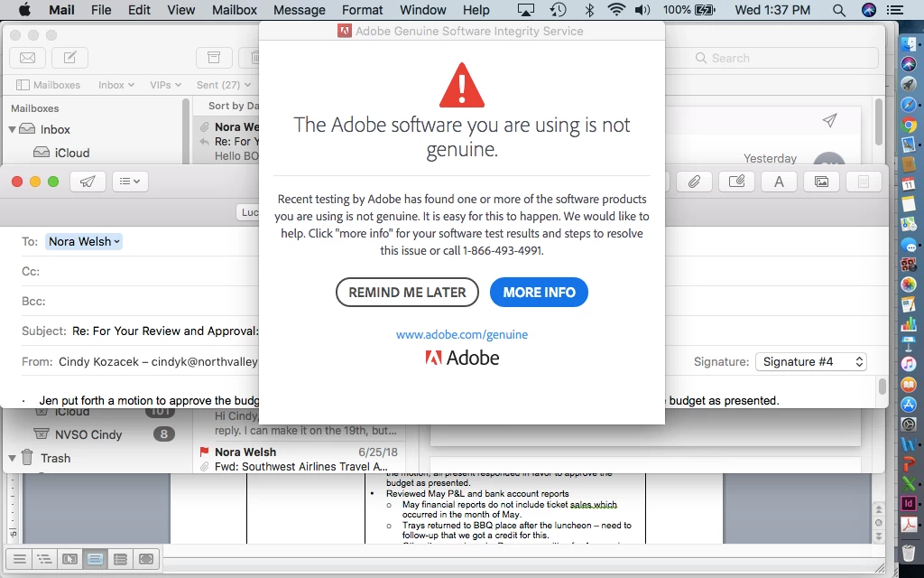Open Adobe InDesign from the Dock
Image resolution: width=924 pixels, height=578 pixels.
click(909, 504)
